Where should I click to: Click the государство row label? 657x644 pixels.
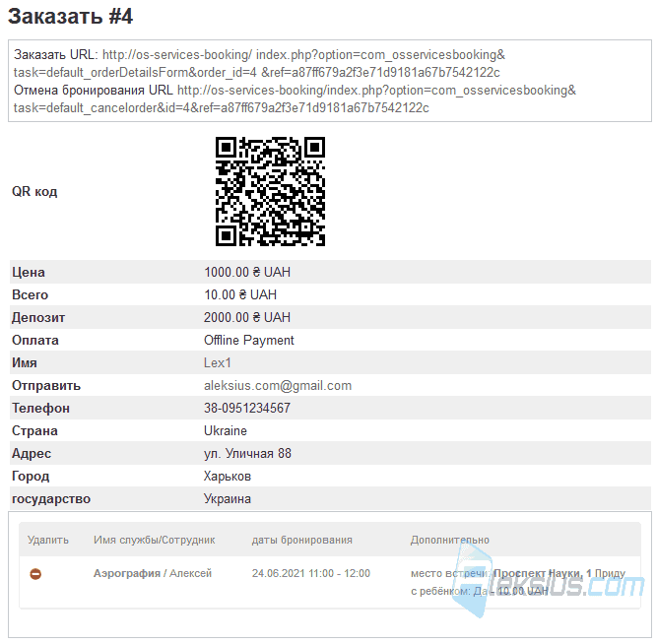coord(50,499)
